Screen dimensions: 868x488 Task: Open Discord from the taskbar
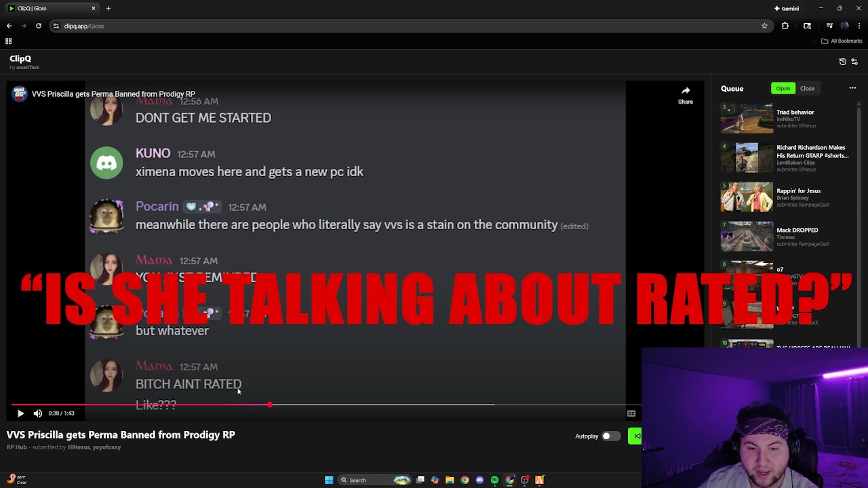[479, 480]
